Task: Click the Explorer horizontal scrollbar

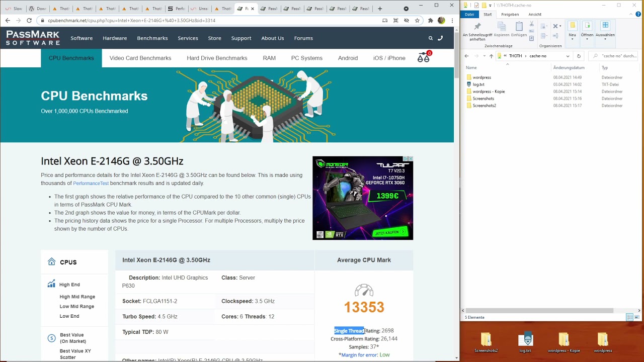Action: [x=539, y=311]
